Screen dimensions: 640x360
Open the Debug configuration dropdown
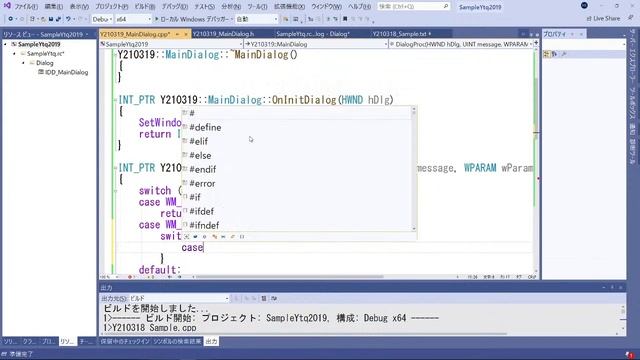pos(102,19)
